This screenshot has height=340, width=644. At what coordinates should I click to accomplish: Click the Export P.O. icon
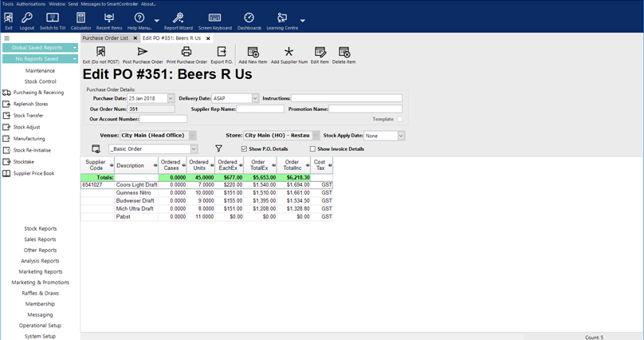point(222,53)
